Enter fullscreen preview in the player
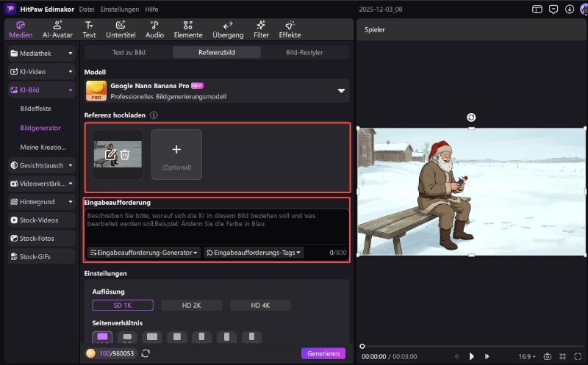588x365 pixels. pyautogui.click(x=578, y=356)
